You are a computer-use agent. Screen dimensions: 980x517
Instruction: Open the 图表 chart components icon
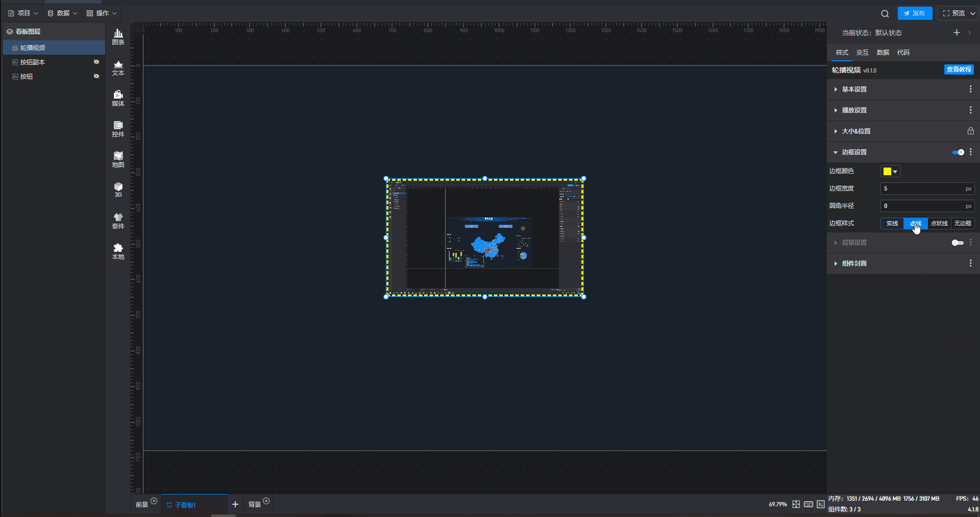[x=118, y=37]
